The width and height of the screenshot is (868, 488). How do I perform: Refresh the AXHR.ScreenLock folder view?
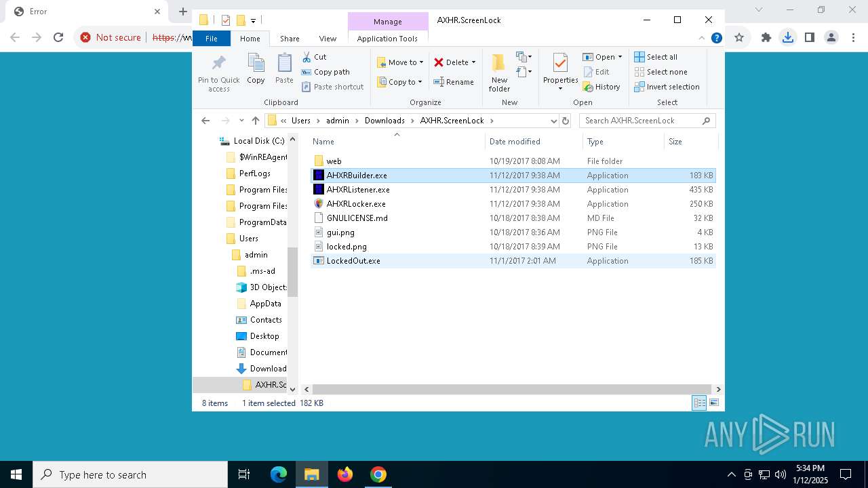click(566, 121)
